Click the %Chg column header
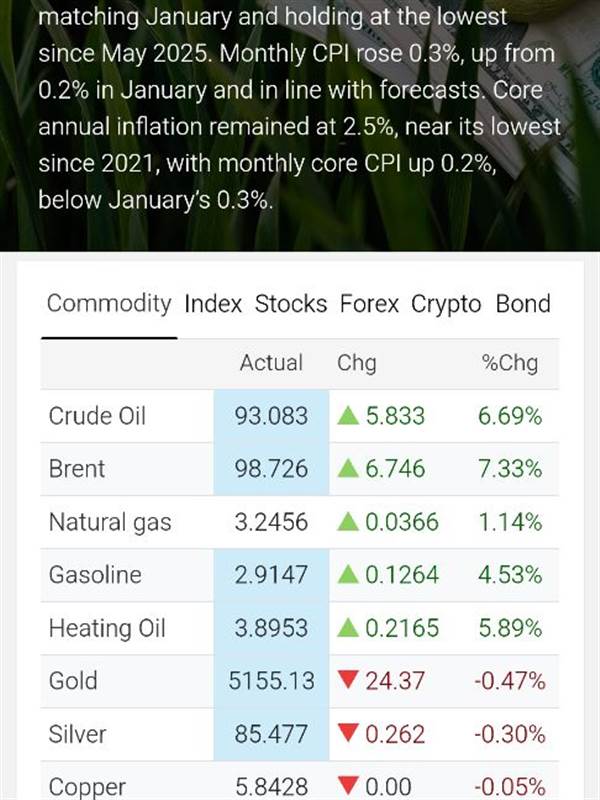 point(510,363)
